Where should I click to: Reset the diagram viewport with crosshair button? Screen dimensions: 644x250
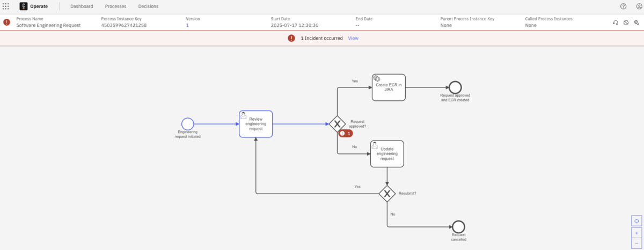[x=636, y=221]
